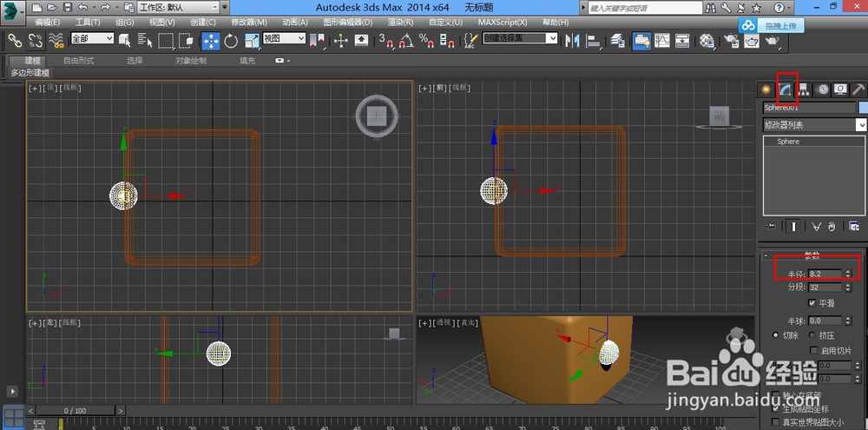Screen dimensions: 868x430
Task: Click the 分段 segments spinner arrows
Action: point(847,288)
